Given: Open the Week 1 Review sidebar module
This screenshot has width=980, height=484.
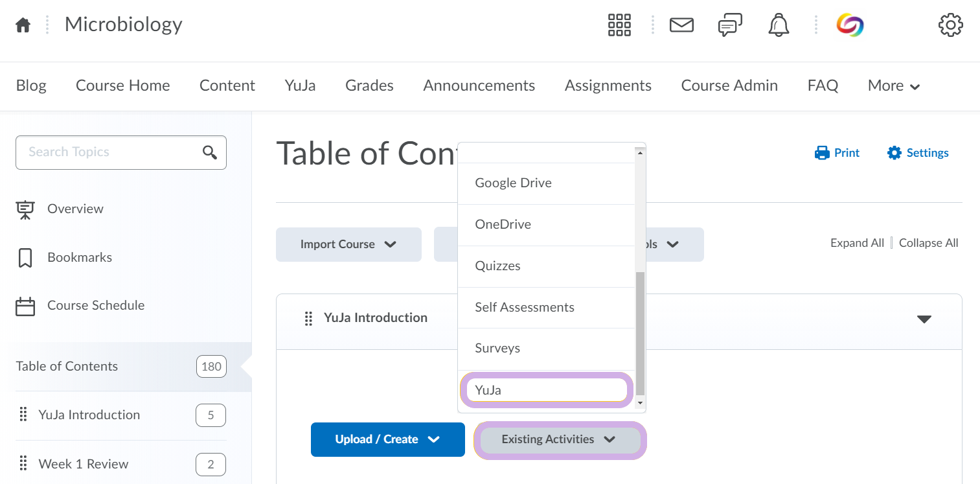Looking at the screenshot, I should pyautogui.click(x=84, y=464).
